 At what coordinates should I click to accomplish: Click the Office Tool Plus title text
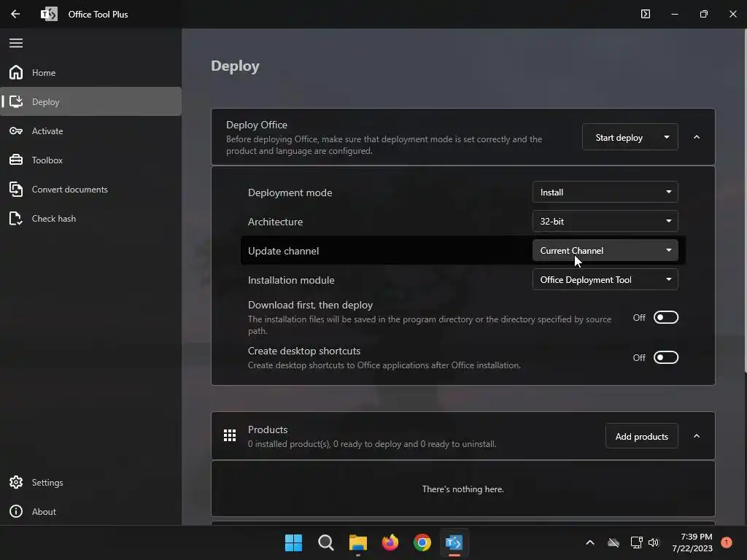tap(98, 15)
